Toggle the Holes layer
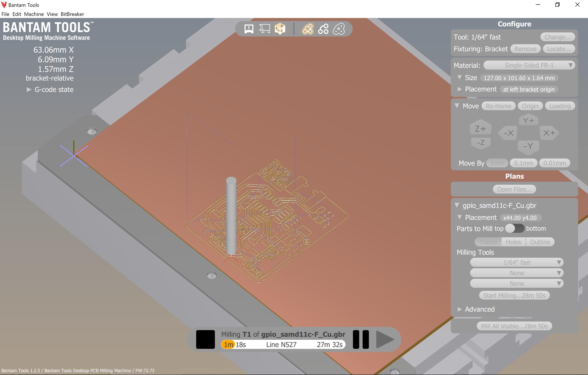Screen dimensions: 588x375 (513, 242)
